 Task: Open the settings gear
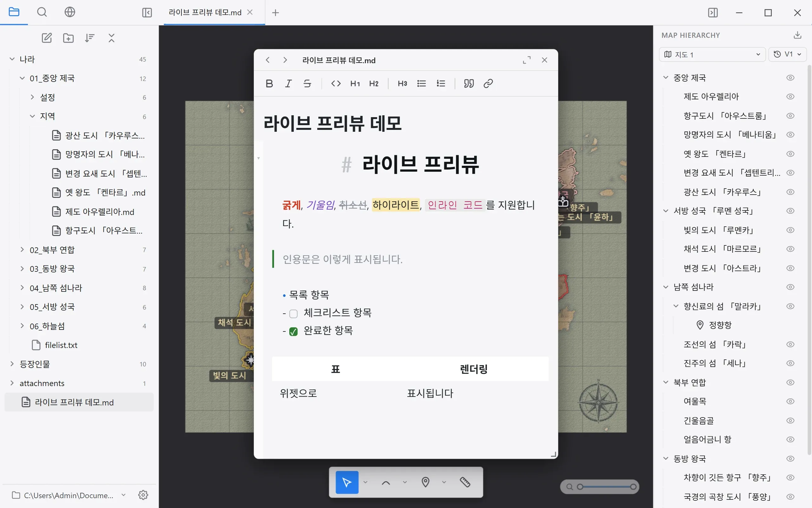(143, 495)
